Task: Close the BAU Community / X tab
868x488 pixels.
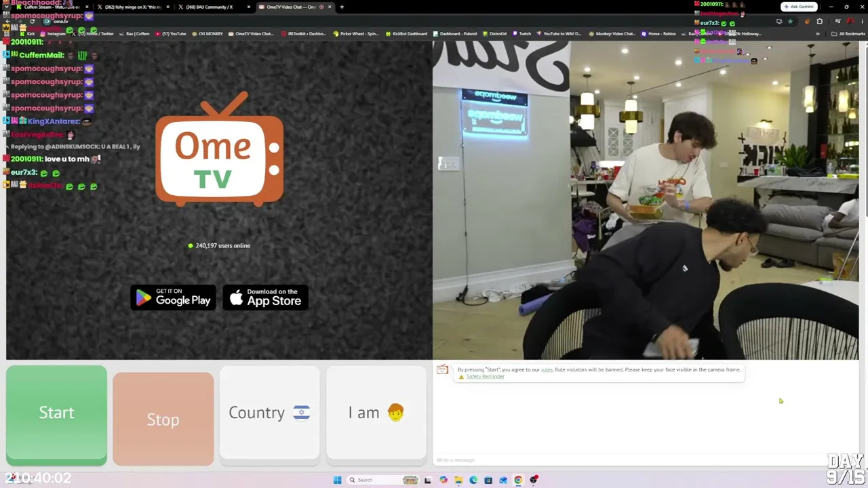Action: 249,7
